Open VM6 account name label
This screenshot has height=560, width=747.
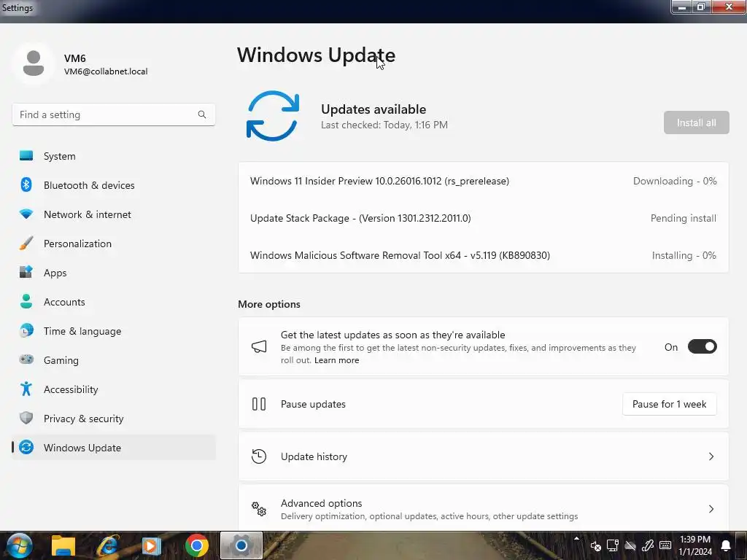(x=75, y=58)
